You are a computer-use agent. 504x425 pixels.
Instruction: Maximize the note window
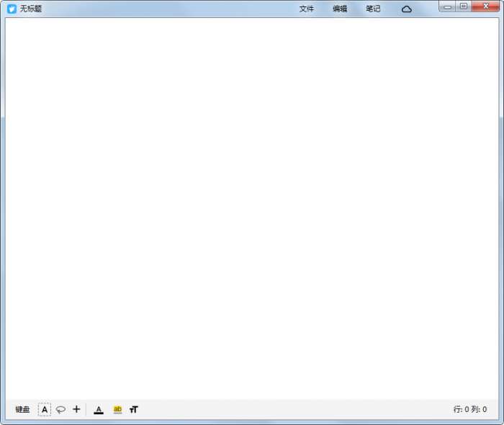click(464, 6)
